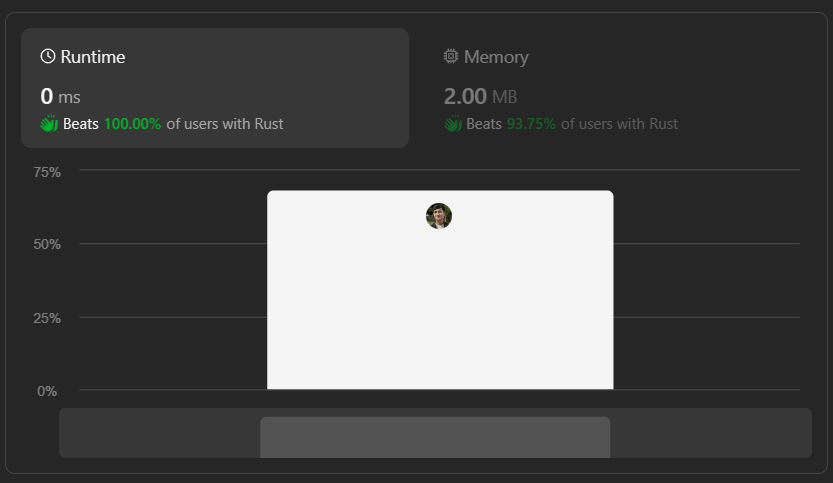Click the green 100.00% runtime percentage
The width and height of the screenshot is (833, 483).
tap(132, 124)
